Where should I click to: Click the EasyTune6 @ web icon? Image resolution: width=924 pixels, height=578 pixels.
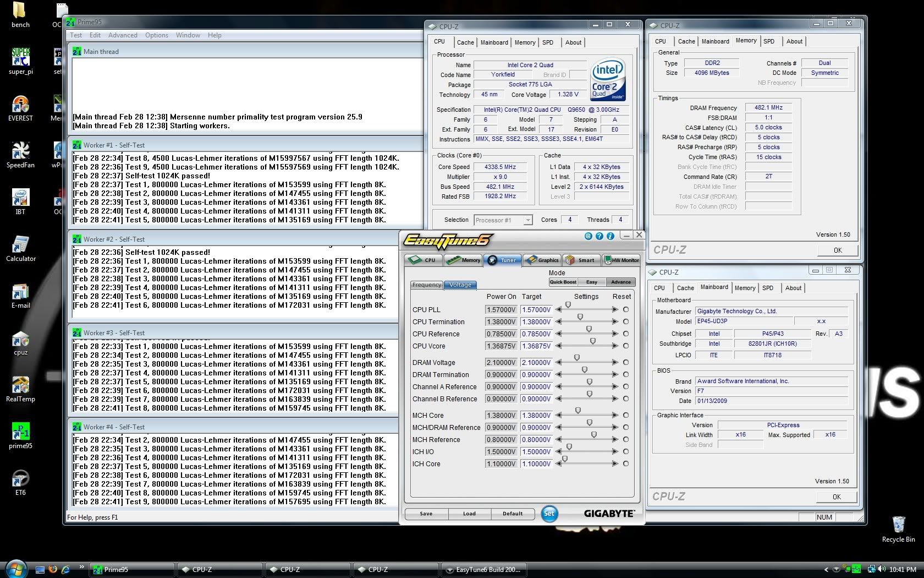tap(588, 236)
